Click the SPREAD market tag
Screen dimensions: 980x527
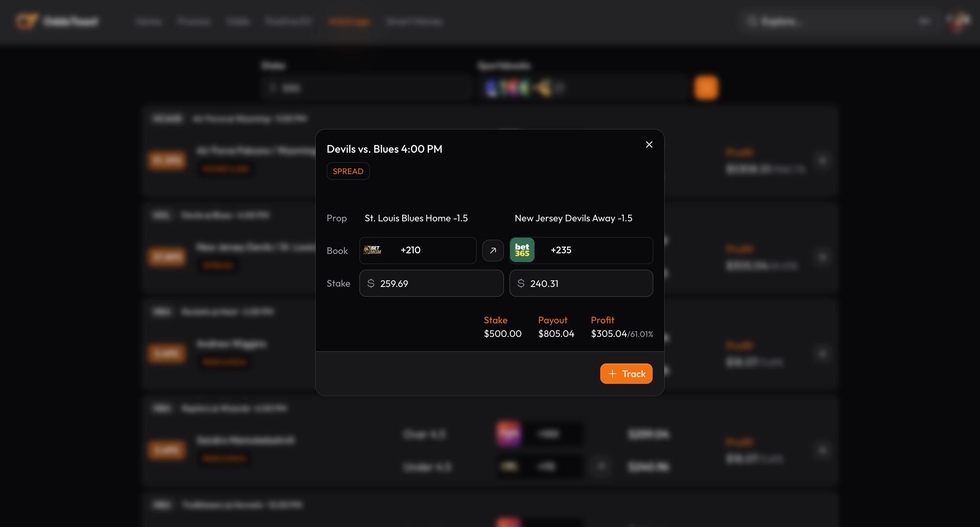348,171
